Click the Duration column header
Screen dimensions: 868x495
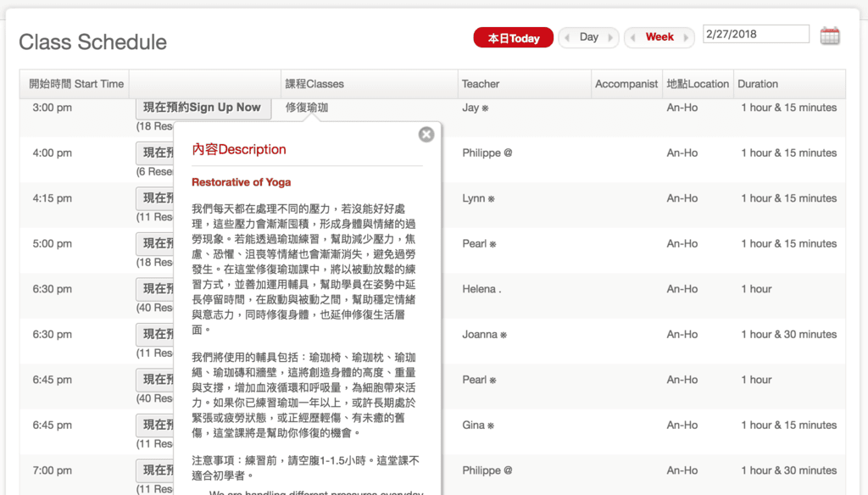[x=758, y=84]
